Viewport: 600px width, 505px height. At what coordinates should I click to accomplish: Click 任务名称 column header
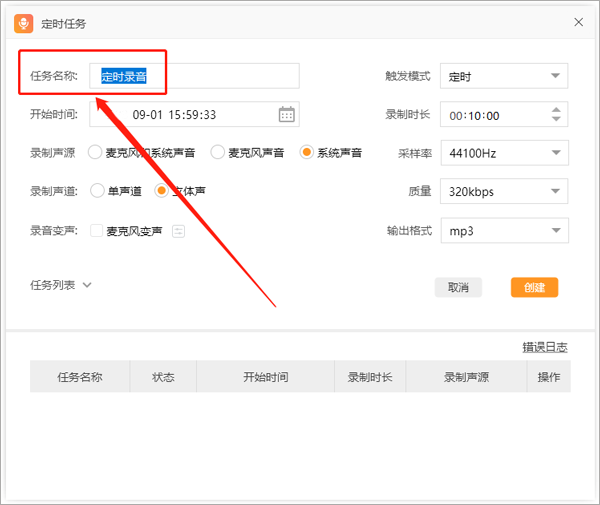pos(80,377)
